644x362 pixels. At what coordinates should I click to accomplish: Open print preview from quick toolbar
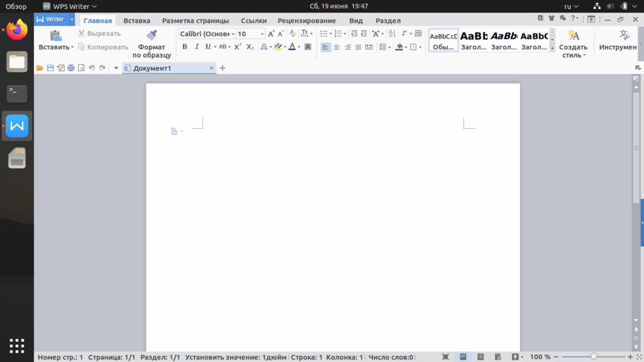coord(81,68)
